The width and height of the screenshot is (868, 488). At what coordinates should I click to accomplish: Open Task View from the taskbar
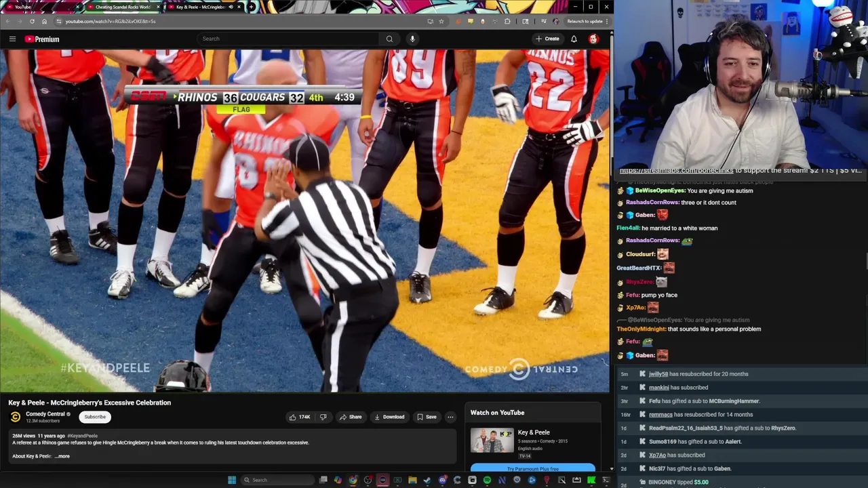pos(323,480)
